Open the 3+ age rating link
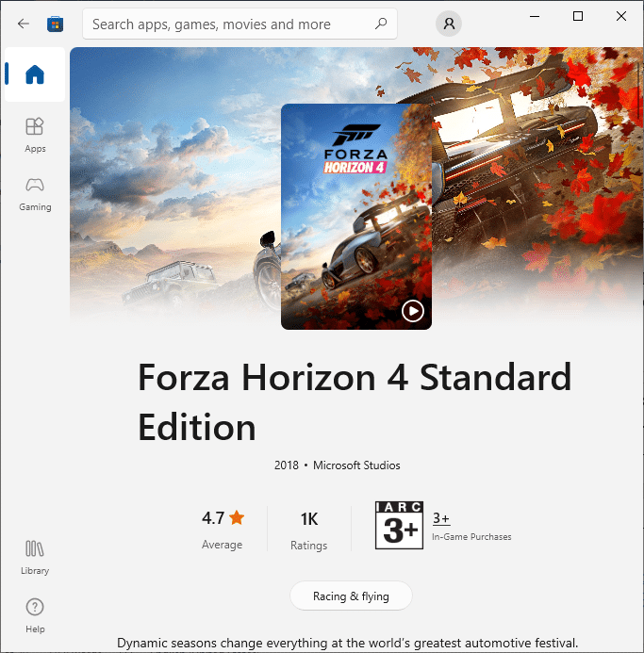The width and height of the screenshot is (644, 653). pyautogui.click(x=441, y=518)
